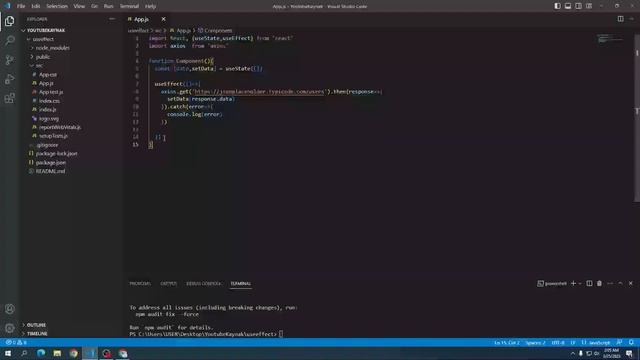Close the App.js editor tab
640x360 pixels.
coord(163,19)
